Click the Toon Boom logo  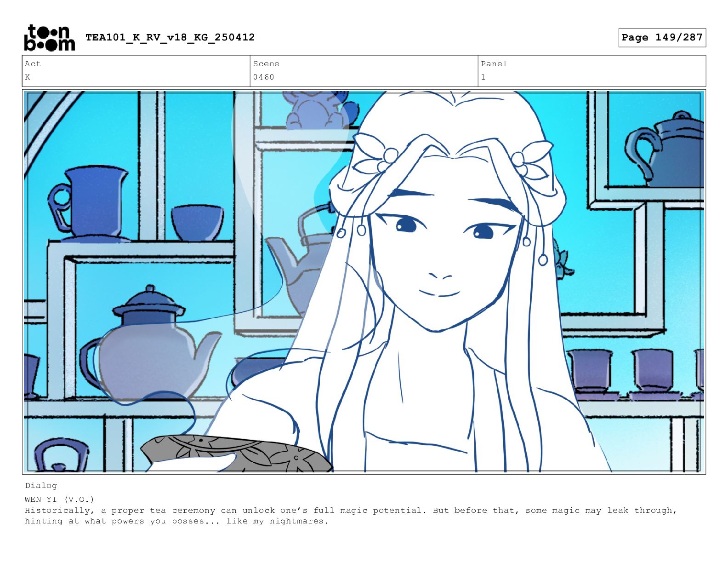pyautogui.click(x=49, y=38)
